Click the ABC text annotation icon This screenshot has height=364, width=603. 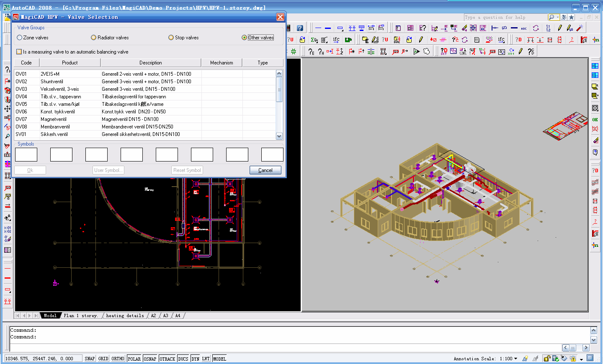(x=524, y=28)
